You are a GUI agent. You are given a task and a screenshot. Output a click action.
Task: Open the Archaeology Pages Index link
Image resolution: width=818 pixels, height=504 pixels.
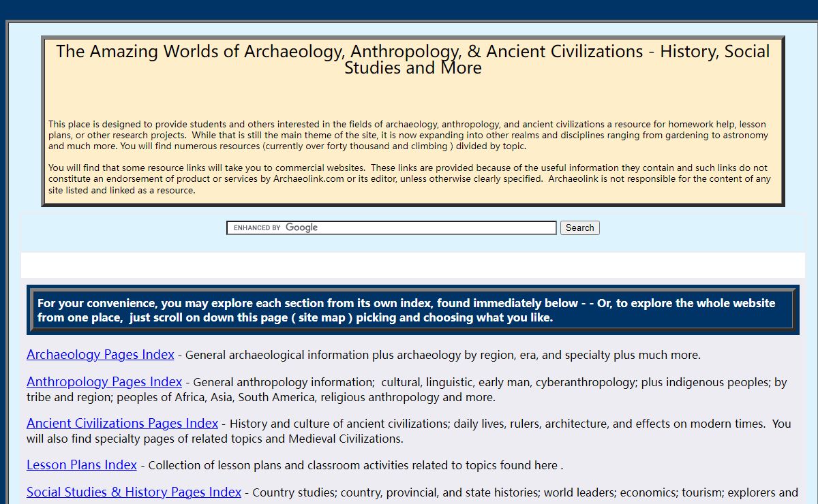pos(100,354)
